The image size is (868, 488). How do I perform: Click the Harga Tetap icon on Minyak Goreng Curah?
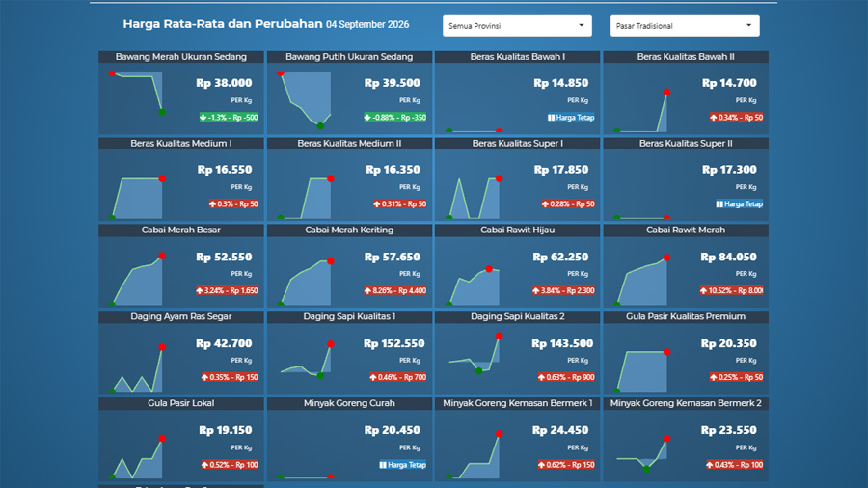tap(383, 465)
